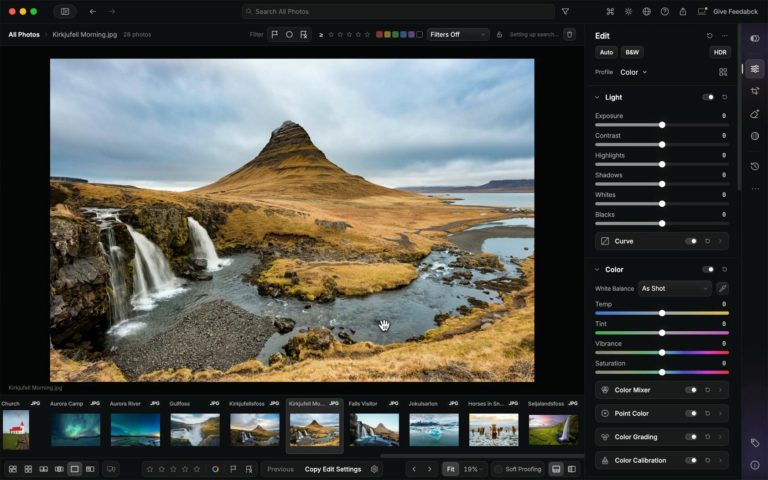Select the Crop tool

(x=755, y=91)
